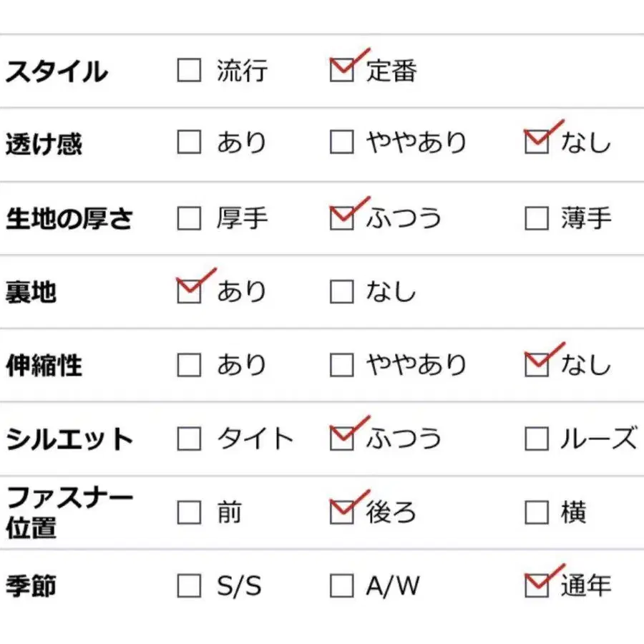
Task: Tick ややあり for 伸縮性
Action: coord(341,365)
